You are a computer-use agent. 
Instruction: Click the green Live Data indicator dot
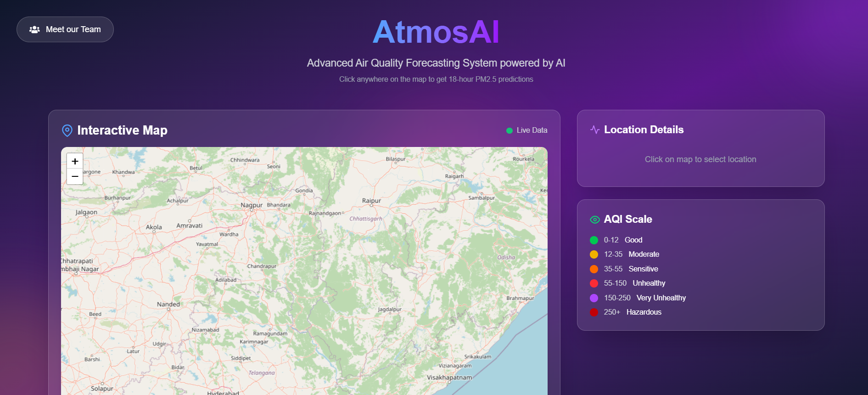(509, 130)
